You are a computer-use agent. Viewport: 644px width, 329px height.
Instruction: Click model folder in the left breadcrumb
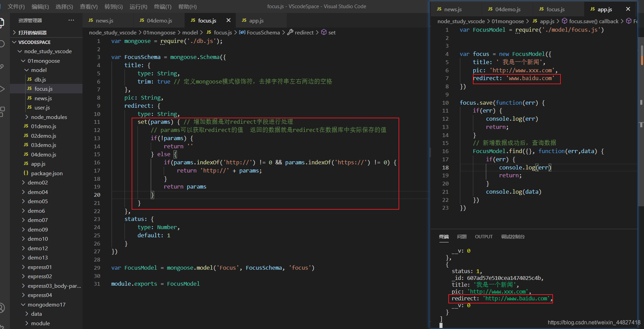[190, 32]
